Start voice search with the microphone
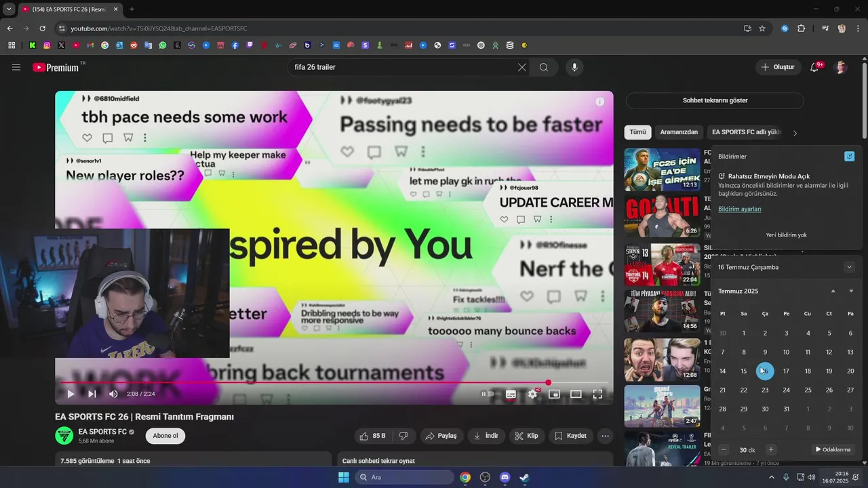The height and width of the screenshot is (488, 868). (574, 67)
